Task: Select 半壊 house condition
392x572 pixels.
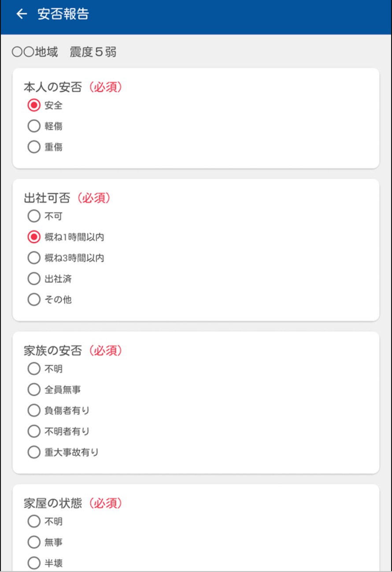Action: (x=34, y=563)
